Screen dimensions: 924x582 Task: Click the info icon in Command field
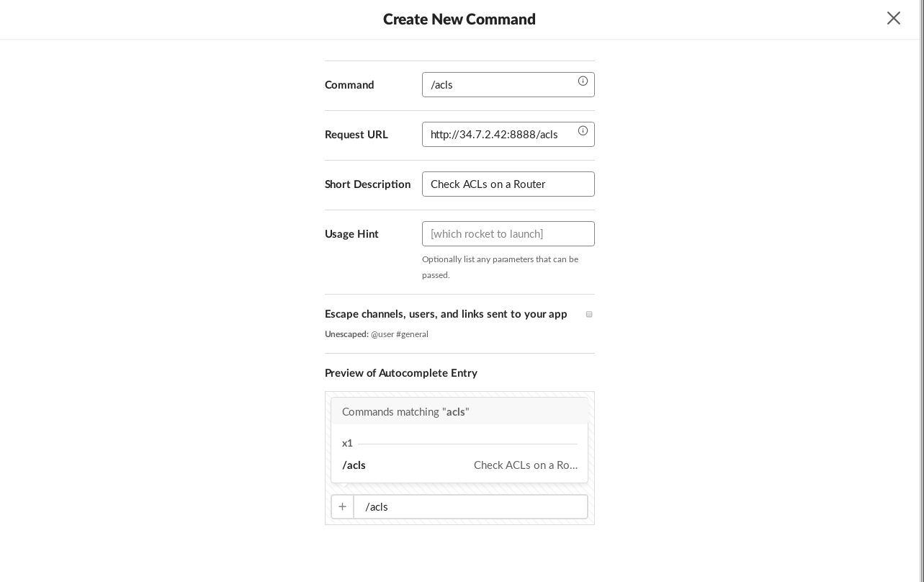click(x=583, y=81)
